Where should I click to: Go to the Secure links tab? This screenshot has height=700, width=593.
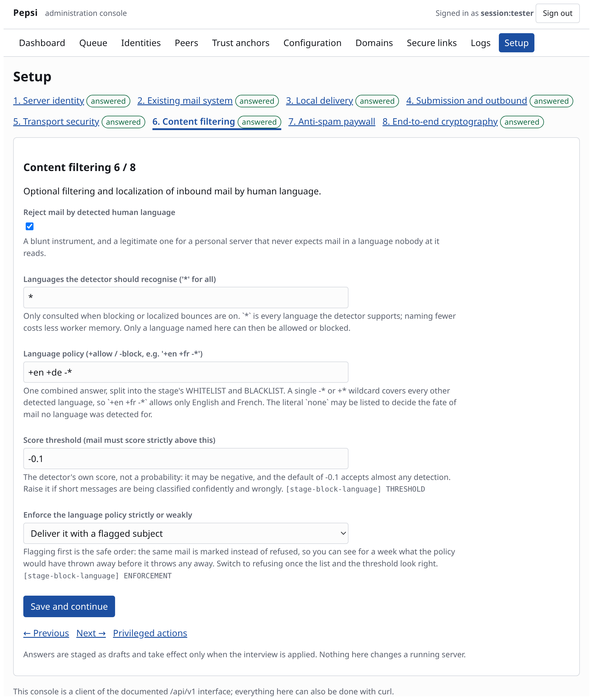[432, 43]
